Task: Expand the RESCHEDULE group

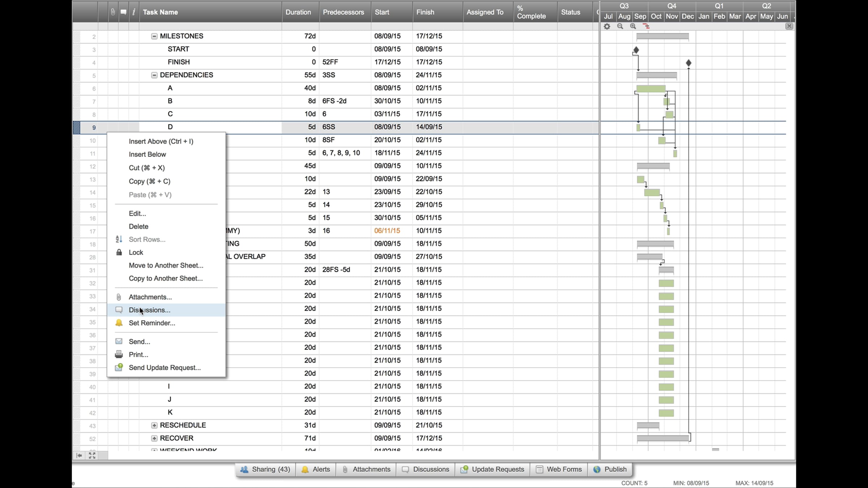Action: pyautogui.click(x=154, y=425)
